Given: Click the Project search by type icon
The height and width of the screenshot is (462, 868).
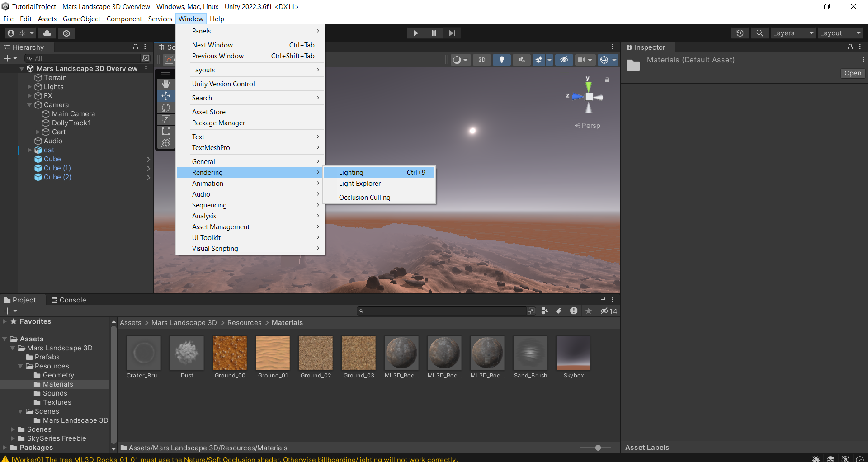Looking at the screenshot, I should click(x=545, y=311).
